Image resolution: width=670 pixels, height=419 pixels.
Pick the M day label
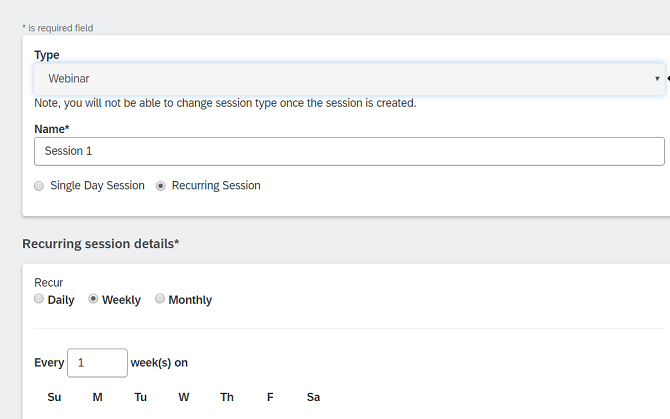tap(97, 397)
